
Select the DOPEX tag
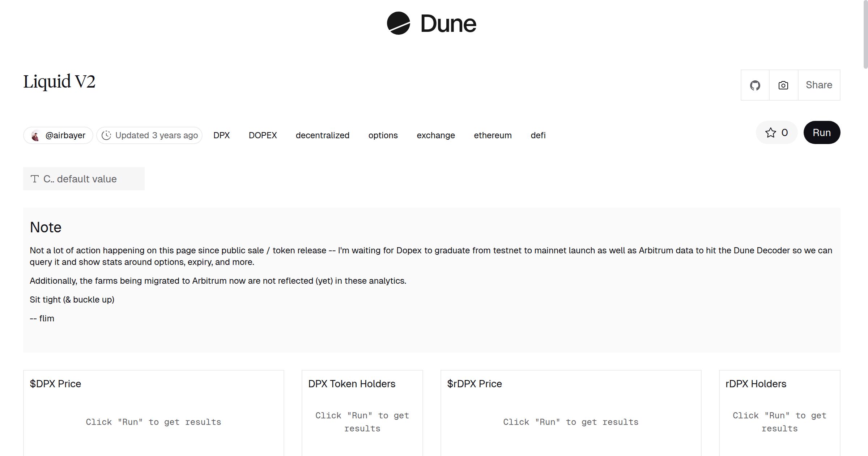263,135
